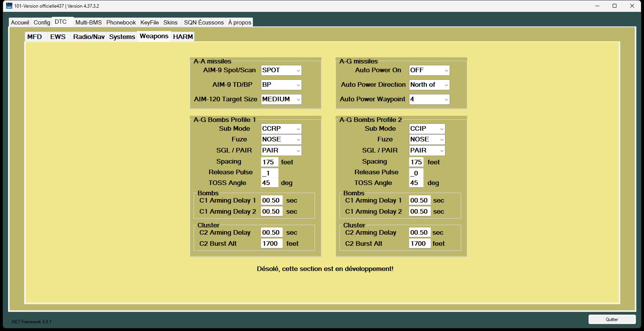
Task: Click Profile 2 Spacing field
Action: click(416, 162)
